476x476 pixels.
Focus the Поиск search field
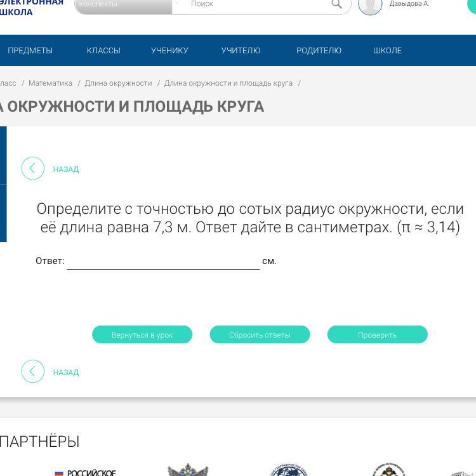[254, 4]
